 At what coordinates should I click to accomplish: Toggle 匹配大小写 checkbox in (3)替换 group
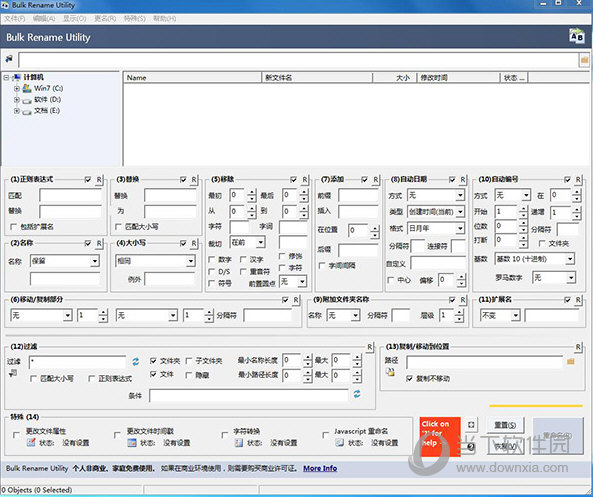tap(118, 227)
